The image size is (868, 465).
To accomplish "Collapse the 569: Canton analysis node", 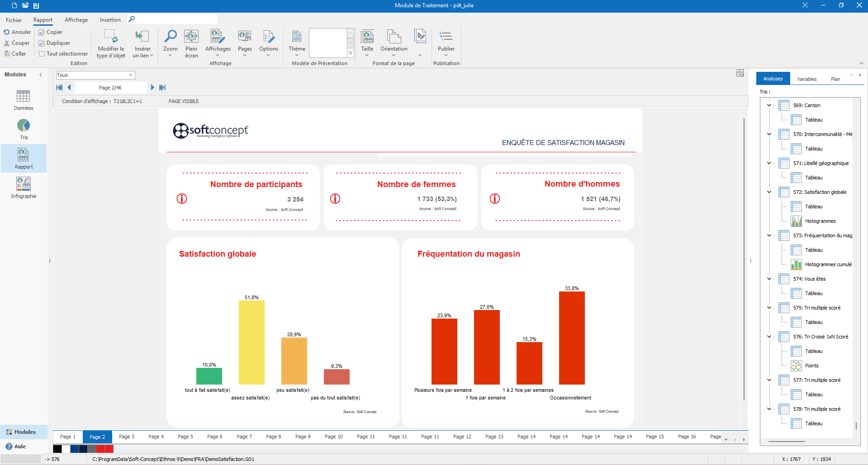I will (x=769, y=105).
